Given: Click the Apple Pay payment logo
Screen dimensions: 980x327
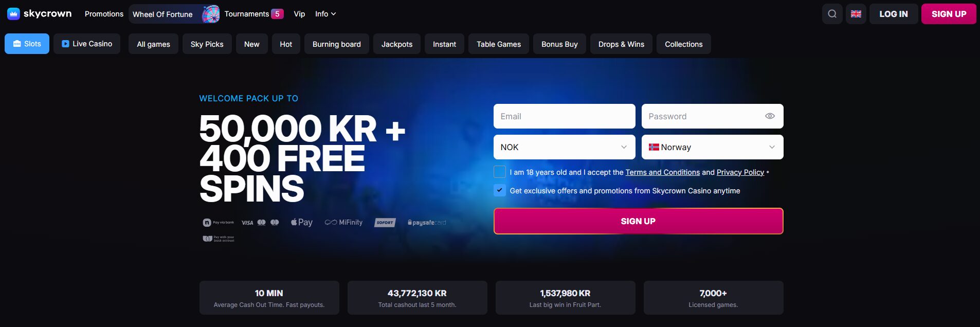Looking at the screenshot, I should tap(302, 222).
